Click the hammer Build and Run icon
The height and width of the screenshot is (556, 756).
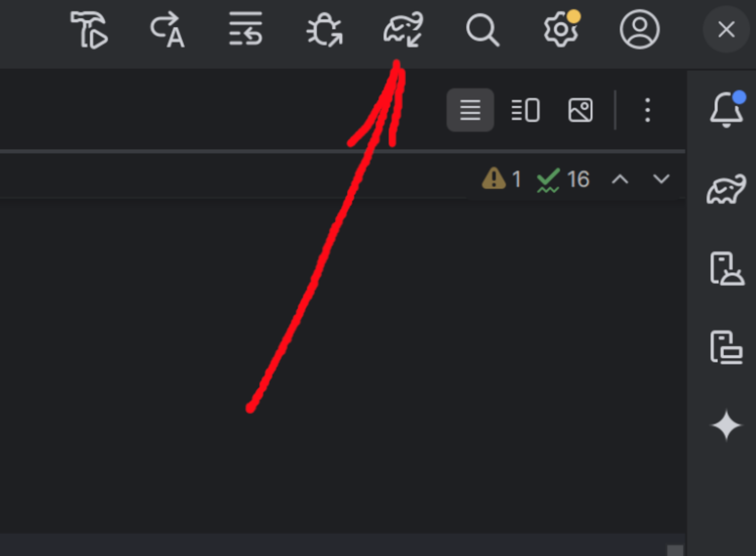[89, 30]
